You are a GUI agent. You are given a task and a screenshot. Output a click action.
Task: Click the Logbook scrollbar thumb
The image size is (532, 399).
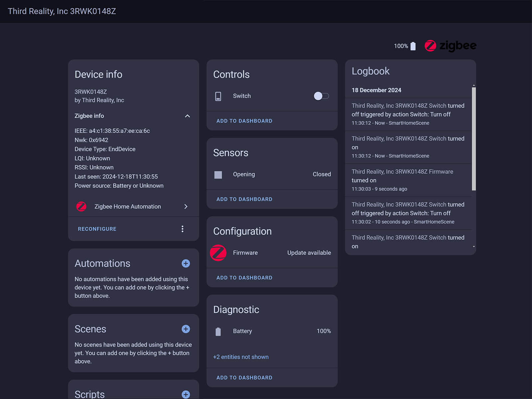(474, 139)
